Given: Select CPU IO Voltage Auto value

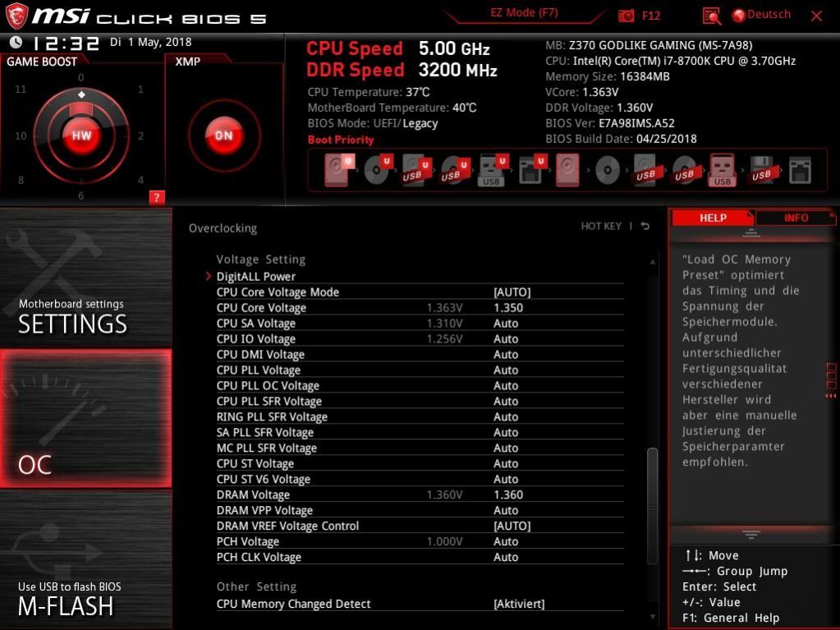Looking at the screenshot, I should point(506,339).
